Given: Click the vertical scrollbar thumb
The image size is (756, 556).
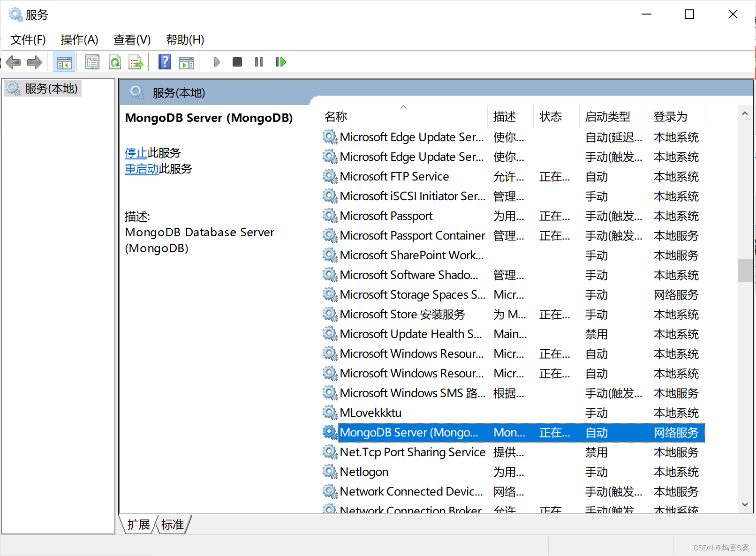Looking at the screenshot, I should click(x=745, y=270).
